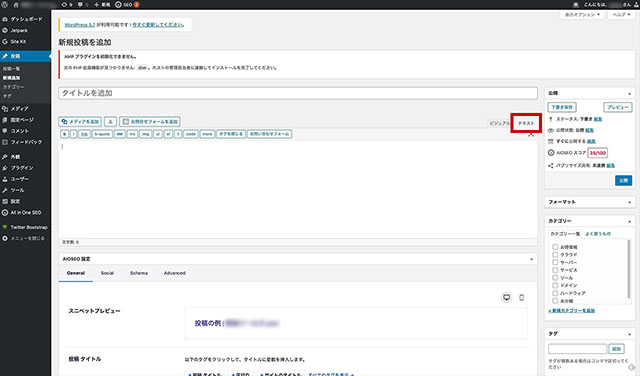Toggle the distraction-free writing icon
Screen dimensions: 640x376
pos(531,134)
